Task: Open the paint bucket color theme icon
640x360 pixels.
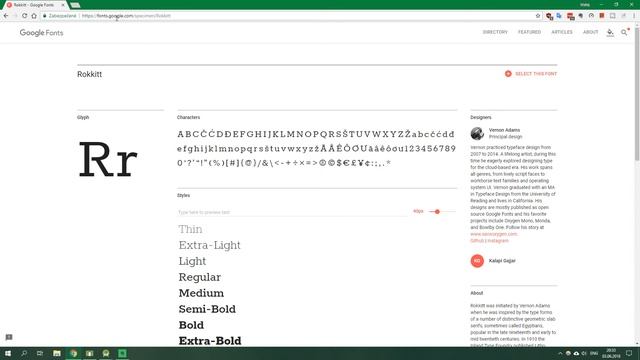Action: (610, 32)
